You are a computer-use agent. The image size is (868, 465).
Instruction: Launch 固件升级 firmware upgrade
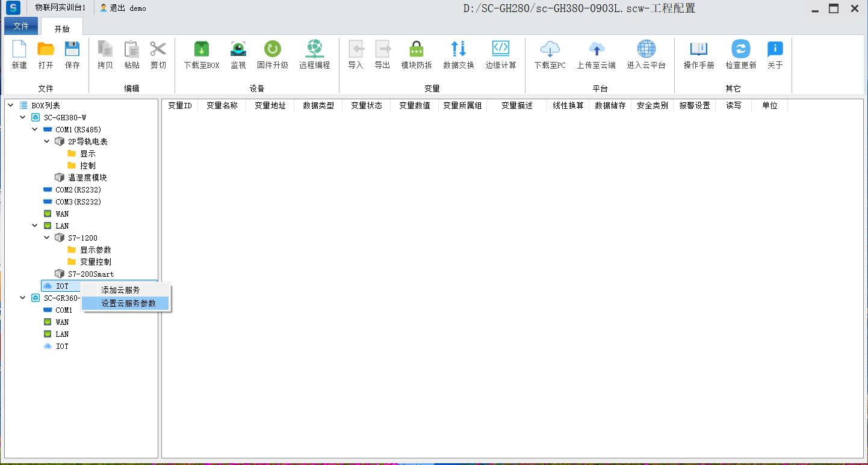[272, 49]
